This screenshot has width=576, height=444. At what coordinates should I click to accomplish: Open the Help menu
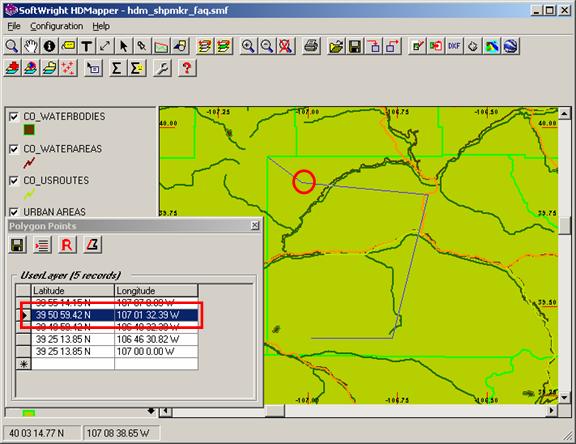point(101,26)
